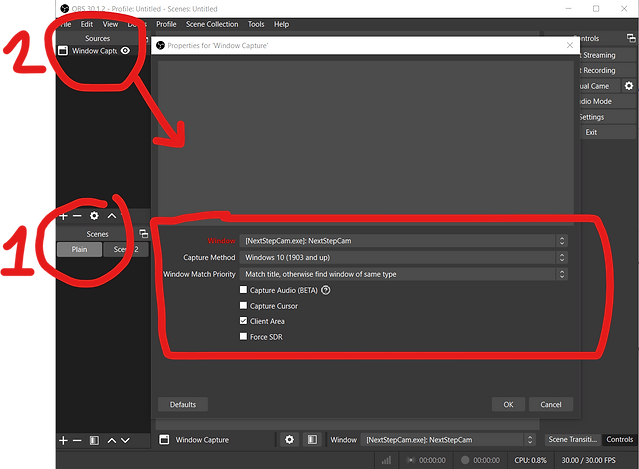Click the Virtual Camera settings gear

click(629, 86)
